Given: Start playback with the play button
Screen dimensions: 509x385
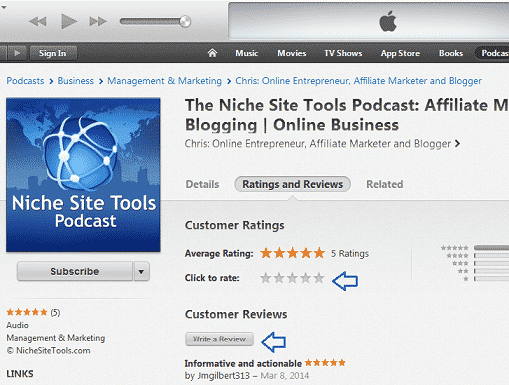Looking at the screenshot, I should tap(69, 21).
